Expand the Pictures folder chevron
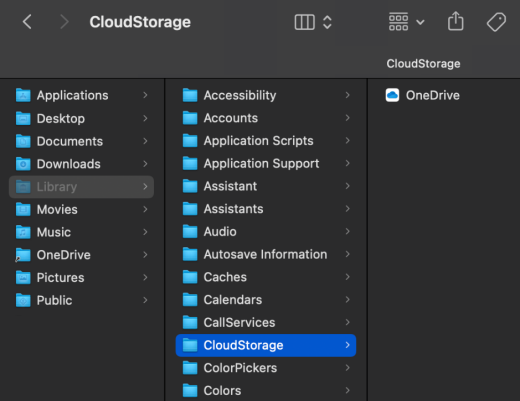 pos(145,278)
